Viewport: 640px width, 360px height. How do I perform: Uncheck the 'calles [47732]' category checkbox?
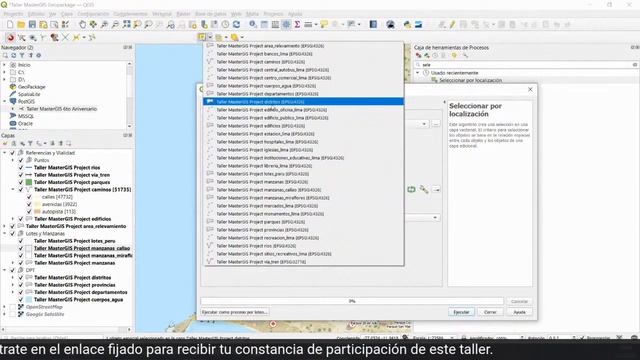click(x=29, y=197)
